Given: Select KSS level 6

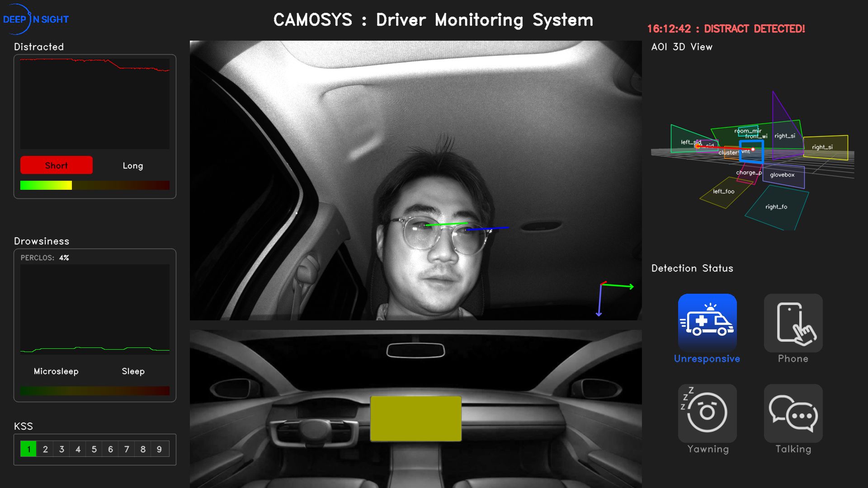Looking at the screenshot, I should [110, 449].
